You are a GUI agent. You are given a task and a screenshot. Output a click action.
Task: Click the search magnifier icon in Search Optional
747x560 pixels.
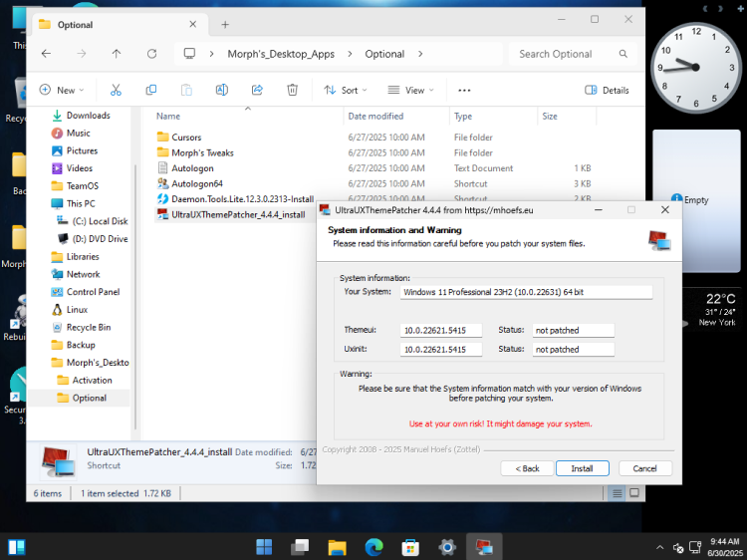[623, 54]
